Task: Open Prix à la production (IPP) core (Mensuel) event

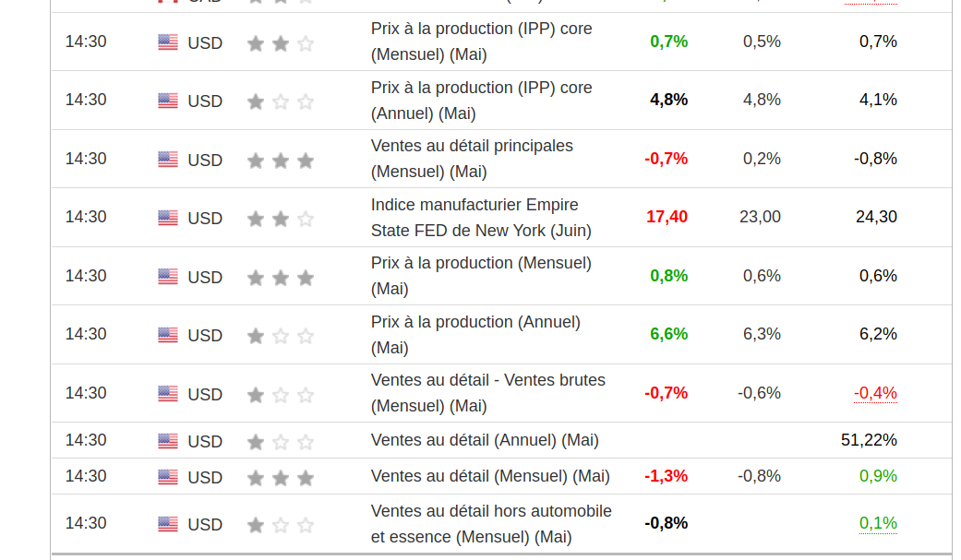Action: pyautogui.click(x=481, y=42)
